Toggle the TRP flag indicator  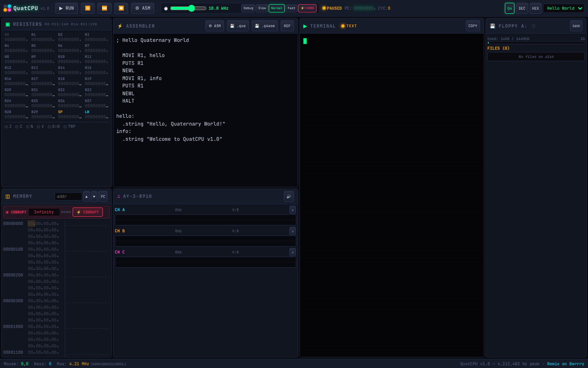pos(69,126)
